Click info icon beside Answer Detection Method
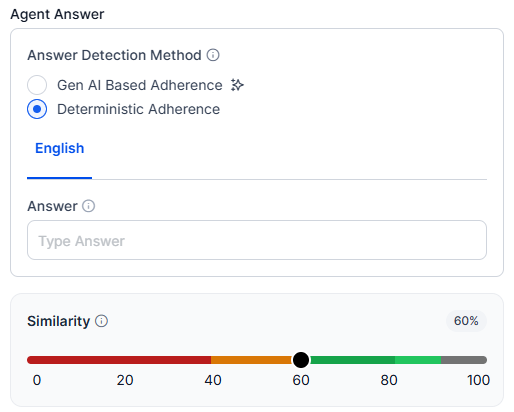 [x=213, y=55]
